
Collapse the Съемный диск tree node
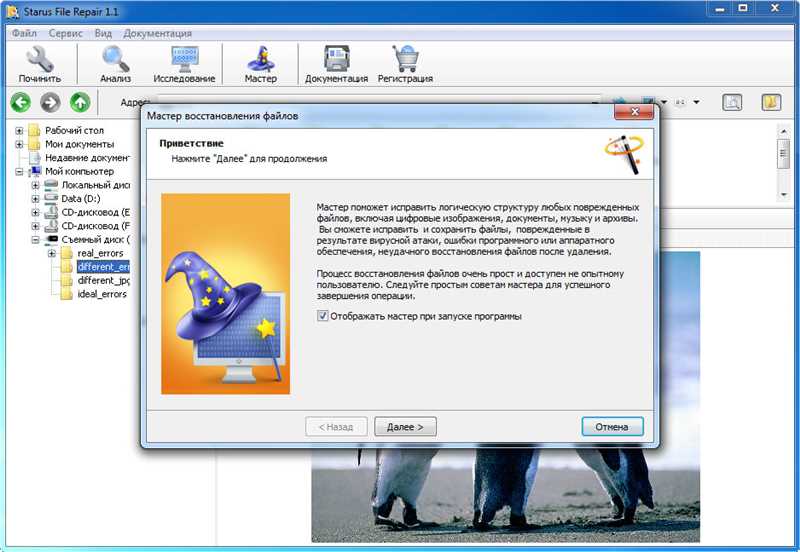point(35,239)
